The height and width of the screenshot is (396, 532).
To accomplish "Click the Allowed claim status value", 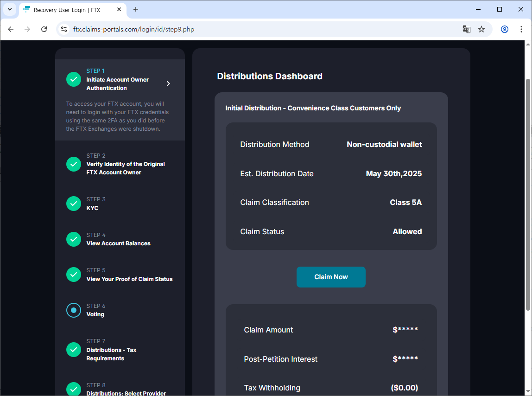I will coord(407,232).
